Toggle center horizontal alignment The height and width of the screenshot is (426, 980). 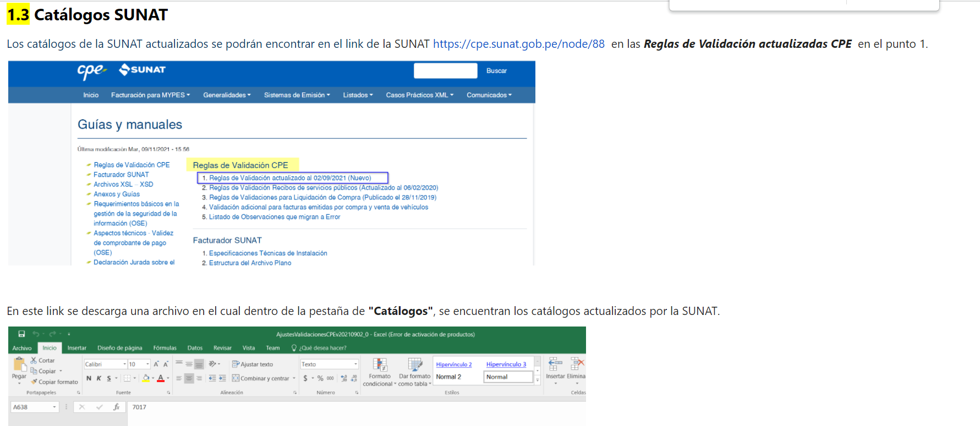coord(189,378)
